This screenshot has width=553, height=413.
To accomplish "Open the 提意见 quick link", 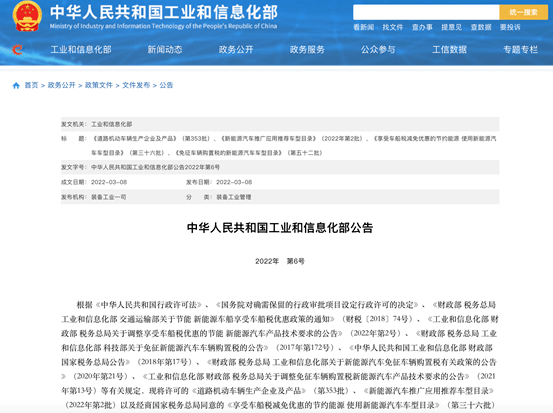I will click(x=451, y=27).
